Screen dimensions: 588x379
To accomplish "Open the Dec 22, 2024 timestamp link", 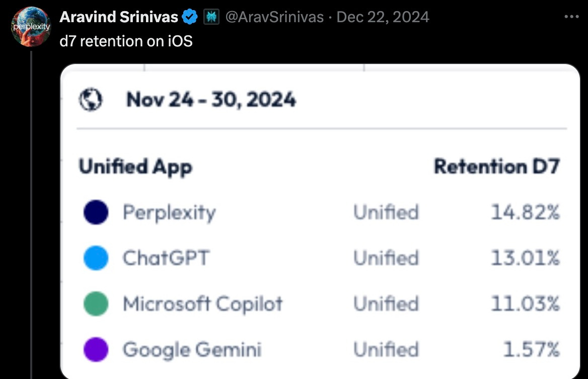I will (383, 17).
